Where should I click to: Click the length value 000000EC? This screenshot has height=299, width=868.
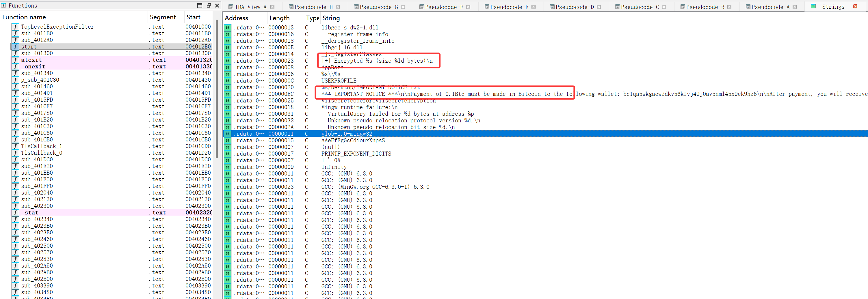281,94
